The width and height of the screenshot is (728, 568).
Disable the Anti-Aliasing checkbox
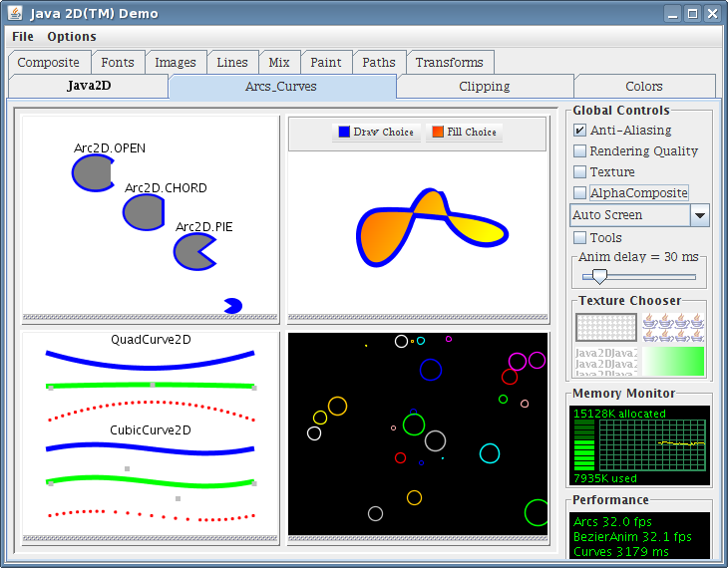click(579, 131)
